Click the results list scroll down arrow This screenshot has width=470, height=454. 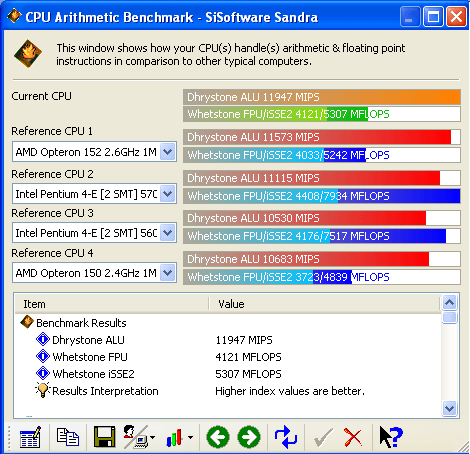coord(450,408)
